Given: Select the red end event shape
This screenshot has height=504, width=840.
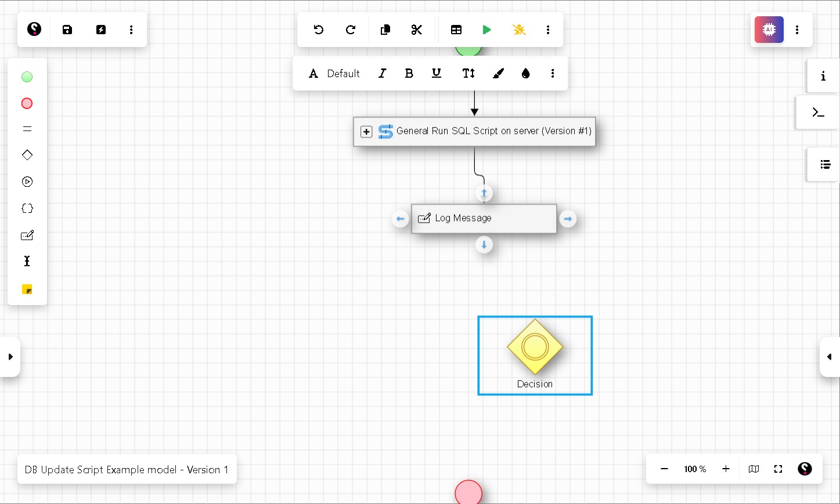Looking at the screenshot, I should click(x=27, y=103).
